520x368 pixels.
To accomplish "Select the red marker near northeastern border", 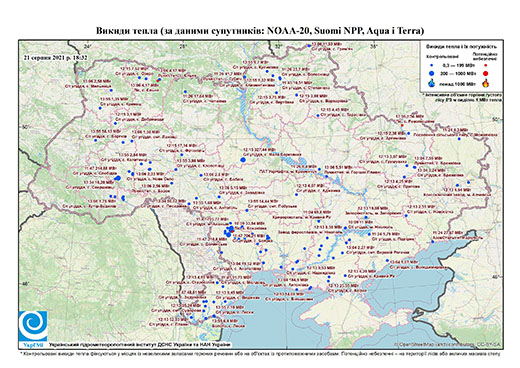I will [402, 125].
